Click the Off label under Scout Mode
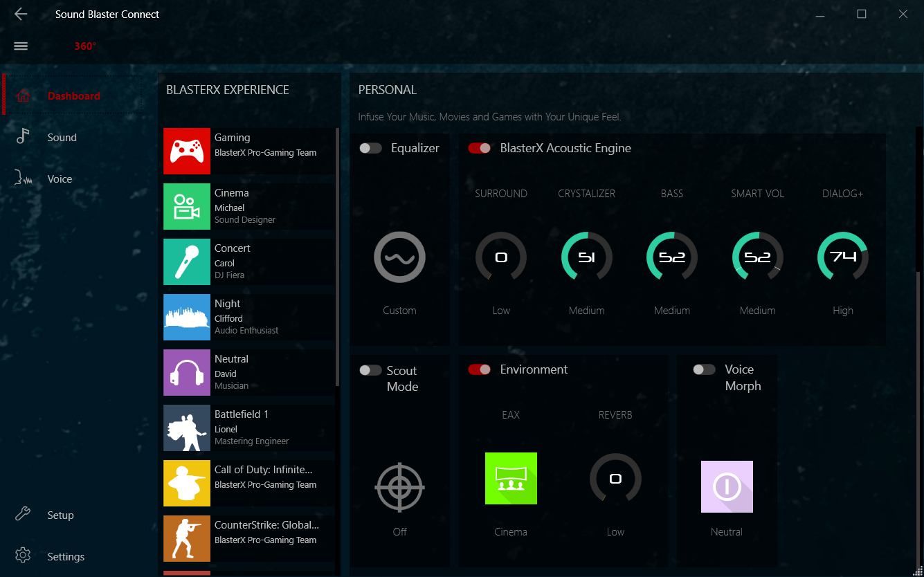The height and width of the screenshot is (577, 924). coord(399,532)
